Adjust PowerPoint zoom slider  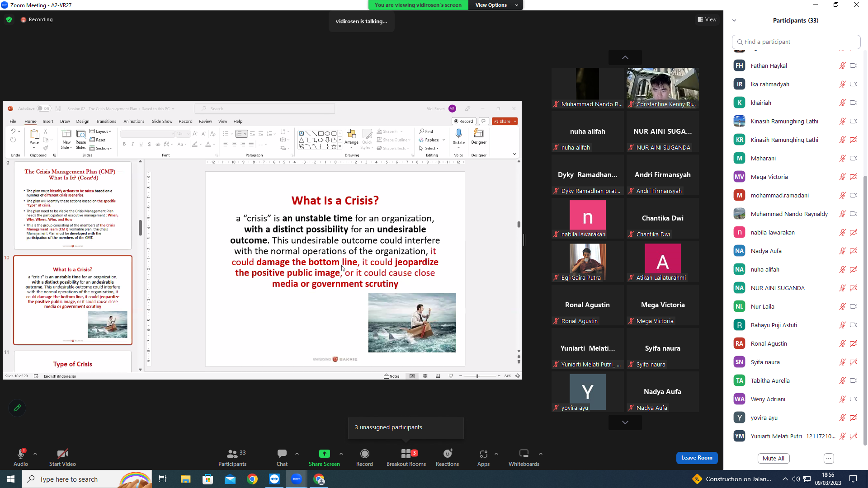[x=479, y=376]
